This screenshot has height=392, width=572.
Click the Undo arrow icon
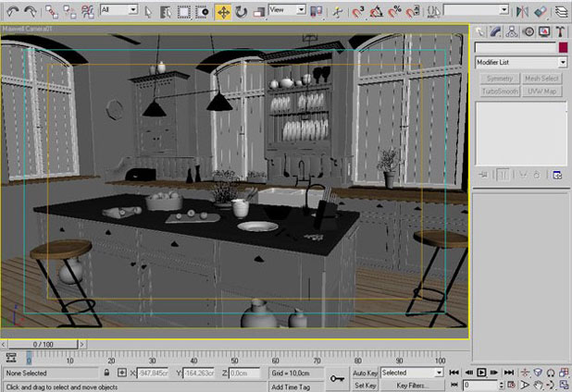coord(13,12)
